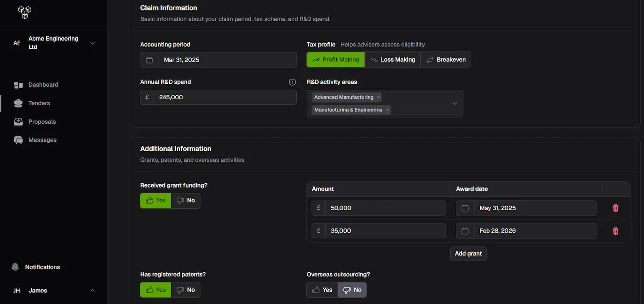Delete the 35,000 grant row
The height and width of the screenshot is (304, 644).
coord(615,231)
